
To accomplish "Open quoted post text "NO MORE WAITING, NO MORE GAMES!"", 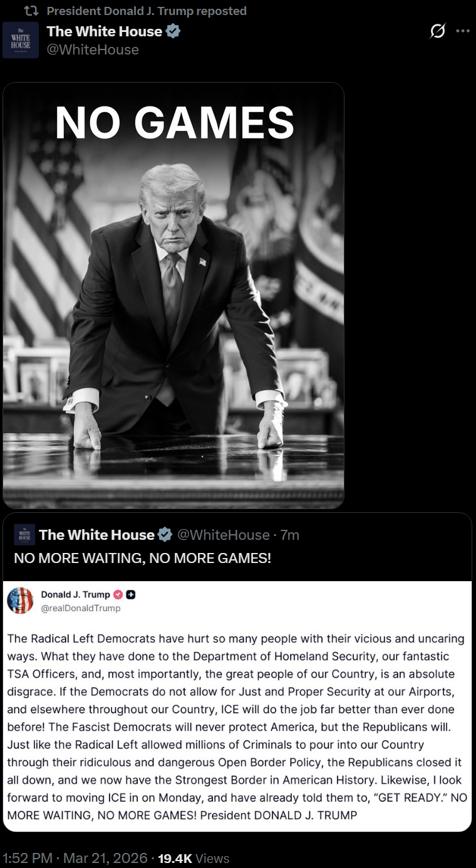I will 143,558.
